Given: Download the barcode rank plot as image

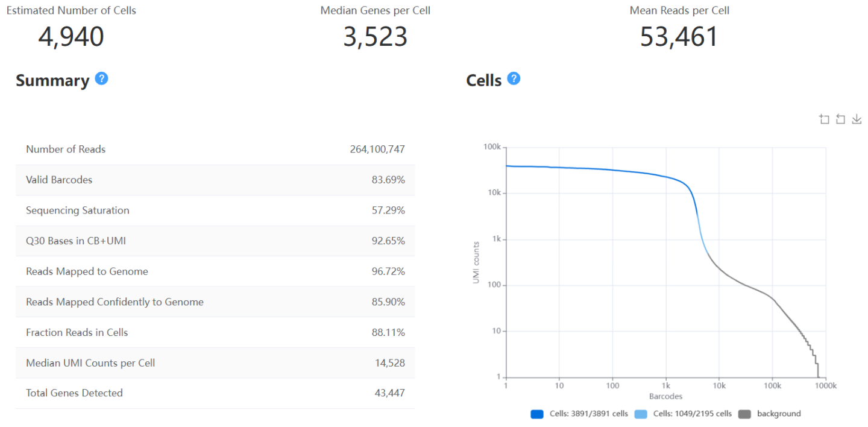Looking at the screenshot, I should click(x=857, y=119).
